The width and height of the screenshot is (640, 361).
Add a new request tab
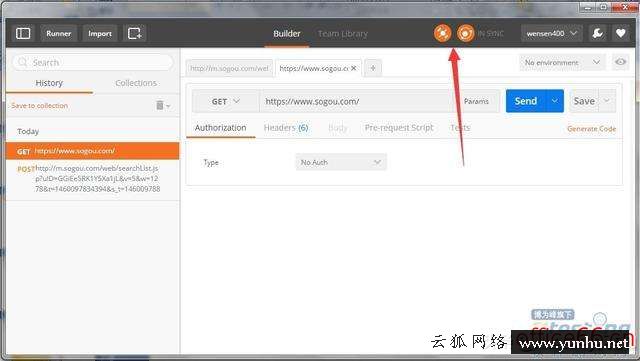pos(373,68)
